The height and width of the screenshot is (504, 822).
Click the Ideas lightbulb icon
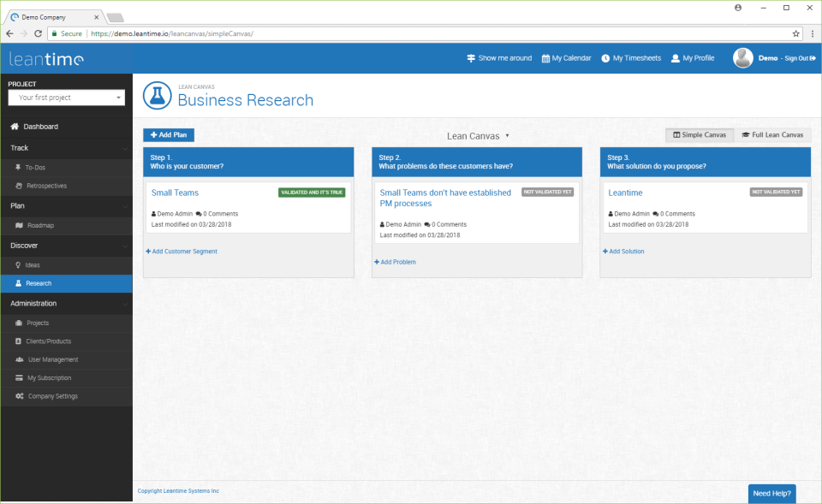coord(18,265)
